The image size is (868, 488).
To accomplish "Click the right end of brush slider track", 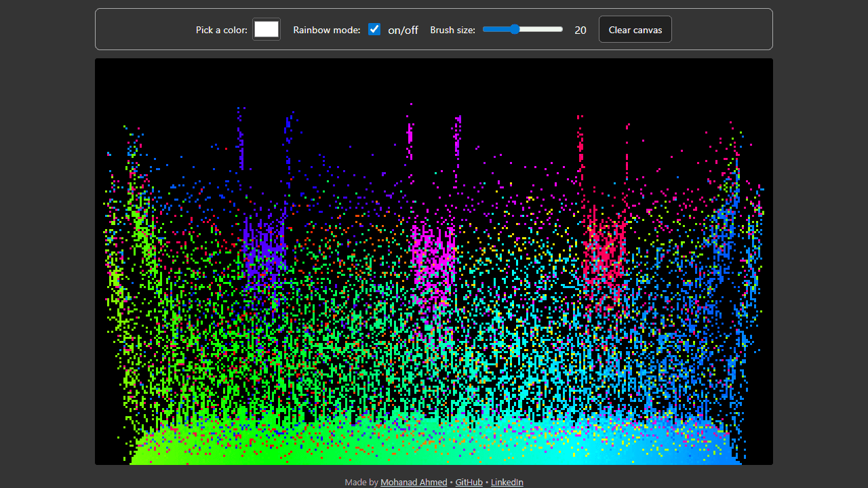I will [x=561, y=29].
